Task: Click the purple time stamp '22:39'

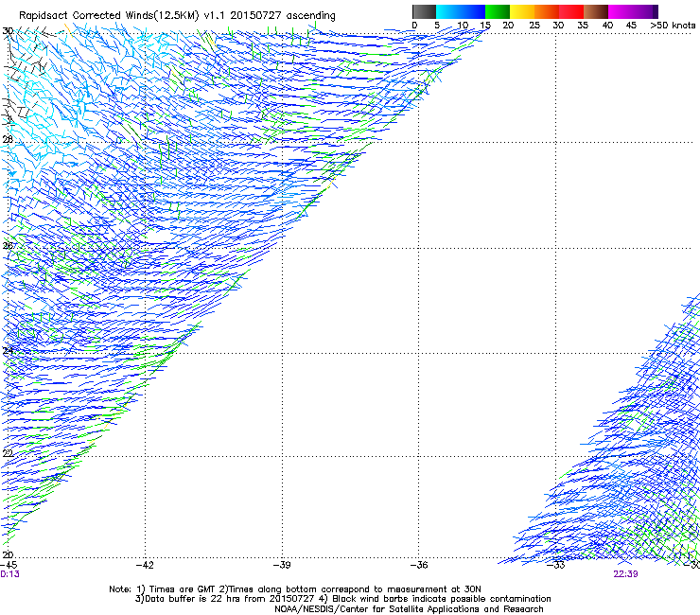Action: click(625, 574)
